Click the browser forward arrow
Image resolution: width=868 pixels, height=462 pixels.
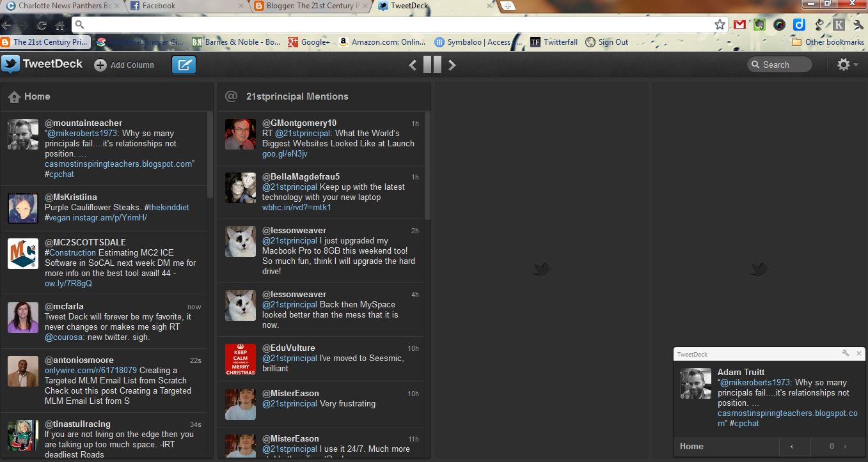tap(24, 26)
